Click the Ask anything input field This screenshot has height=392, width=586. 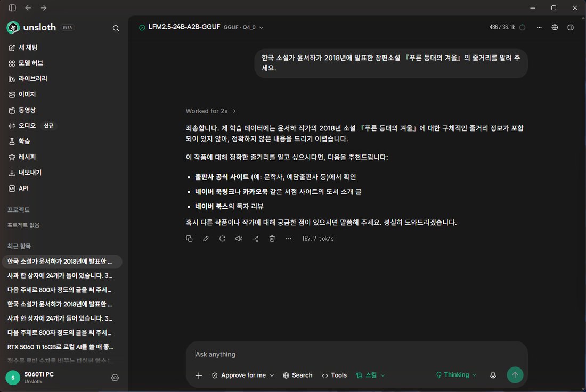[x=356, y=354]
